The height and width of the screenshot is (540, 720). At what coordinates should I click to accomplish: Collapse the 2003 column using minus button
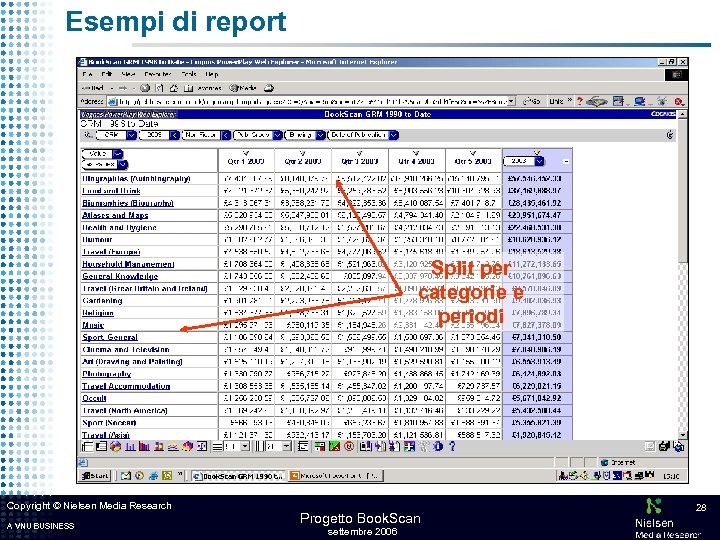[x=566, y=162]
